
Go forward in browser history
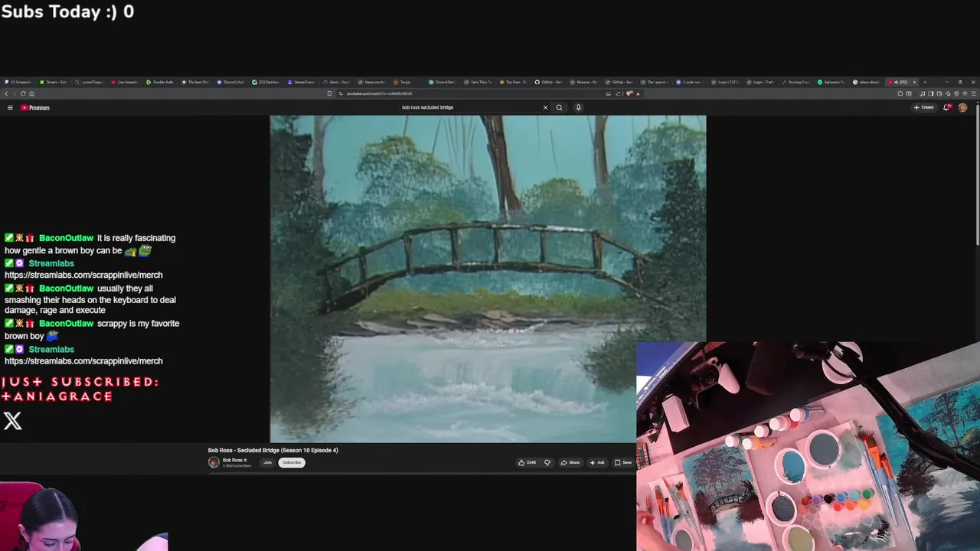tap(15, 93)
